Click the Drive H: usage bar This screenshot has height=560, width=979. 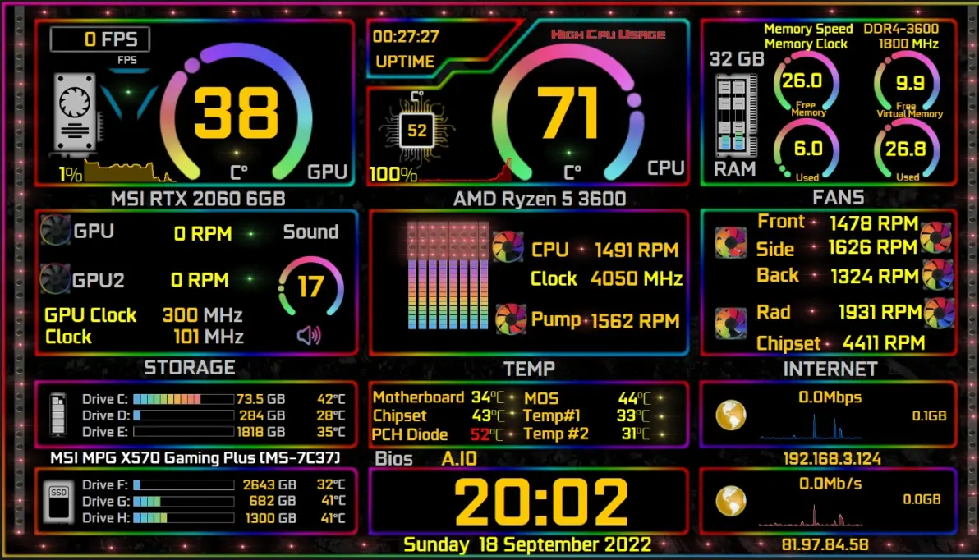[x=184, y=517]
